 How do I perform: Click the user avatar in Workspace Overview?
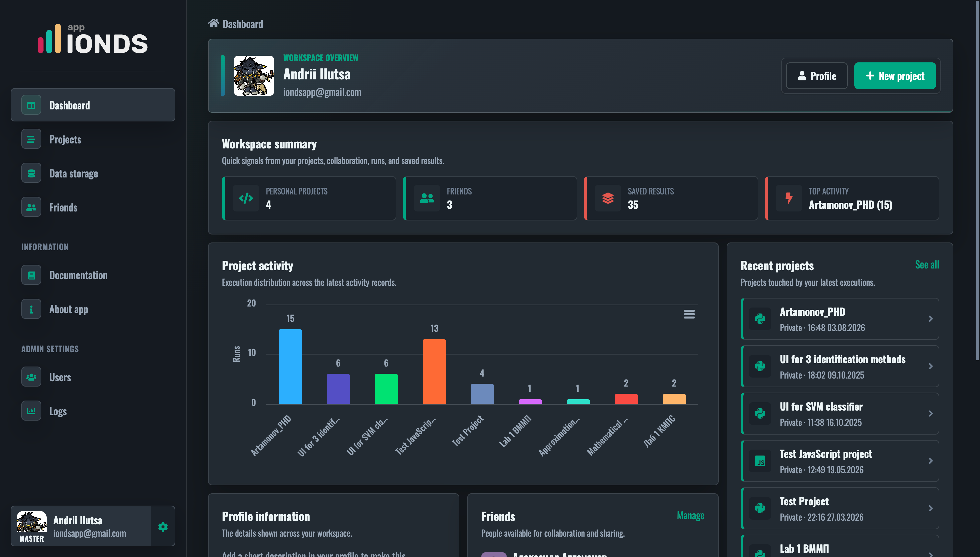pyautogui.click(x=254, y=76)
